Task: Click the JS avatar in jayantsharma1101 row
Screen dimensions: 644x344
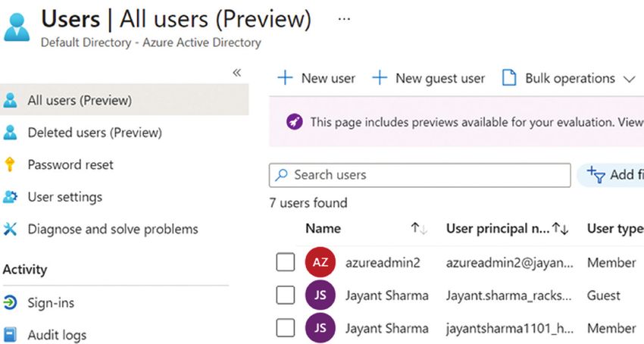Action: click(x=320, y=328)
